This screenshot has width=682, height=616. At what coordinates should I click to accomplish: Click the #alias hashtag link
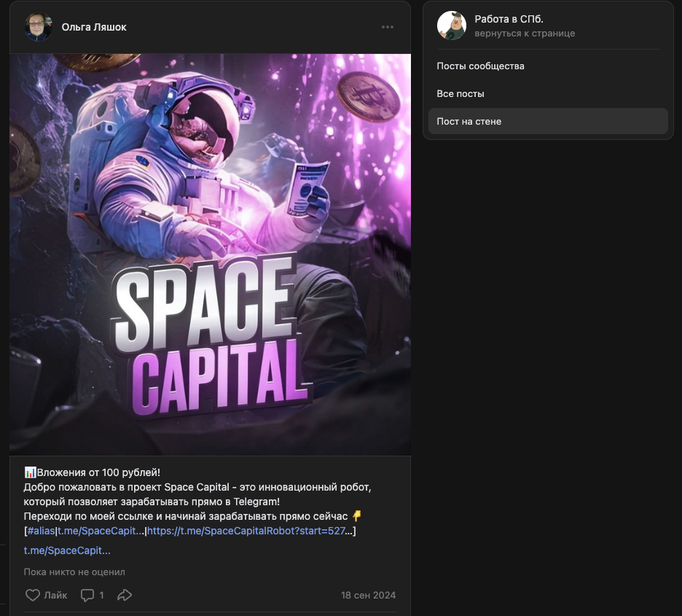(x=41, y=531)
